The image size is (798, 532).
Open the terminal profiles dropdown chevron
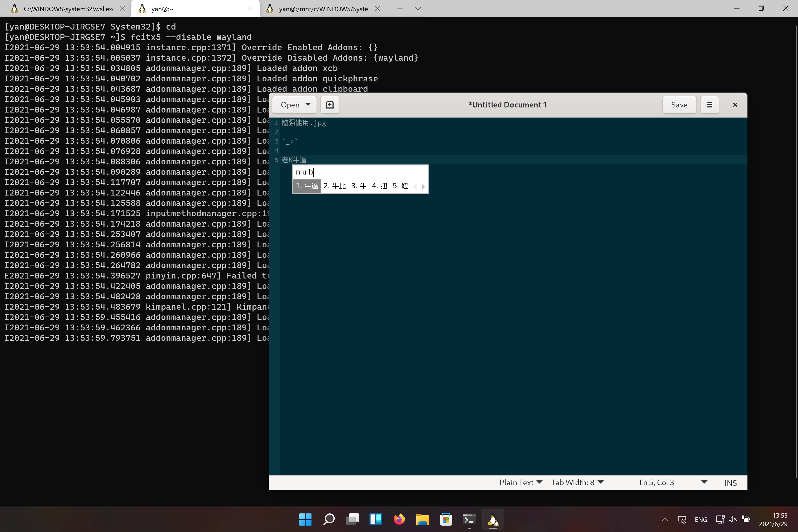point(418,9)
